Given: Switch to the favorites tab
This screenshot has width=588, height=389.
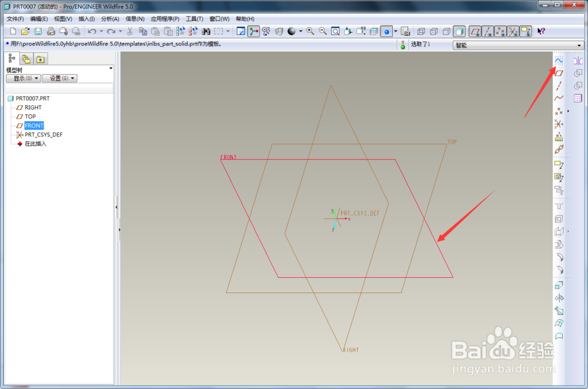Looking at the screenshot, I should coord(40,59).
